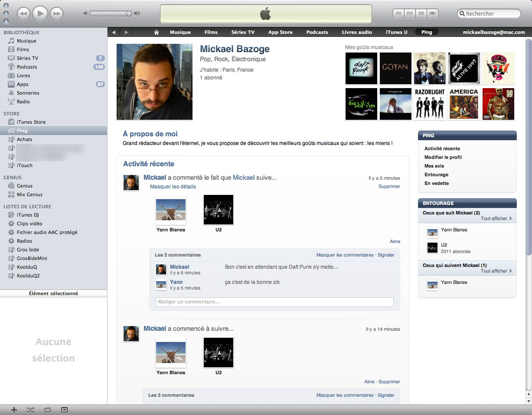Open account mickaelbazoge@mac.com menu
Image resolution: width=532 pixels, height=415 pixels.
coord(494,32)
